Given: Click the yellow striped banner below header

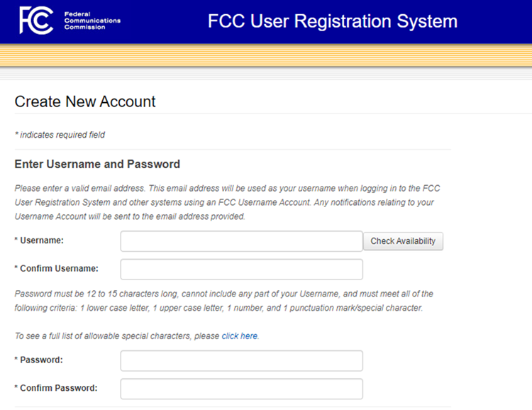Looking at the screenshot, I should [266, 55].
